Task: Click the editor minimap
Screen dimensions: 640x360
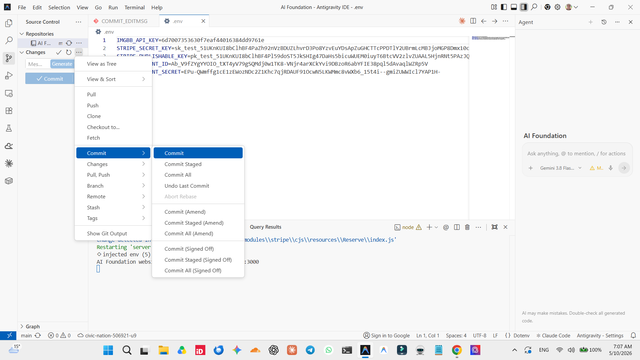Action: [492, 38]
